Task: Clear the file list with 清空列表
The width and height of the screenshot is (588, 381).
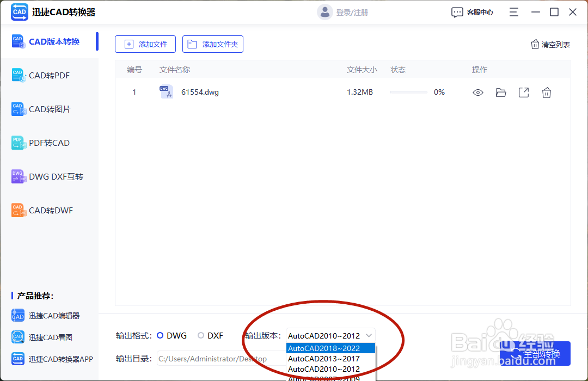Action: 550,45
